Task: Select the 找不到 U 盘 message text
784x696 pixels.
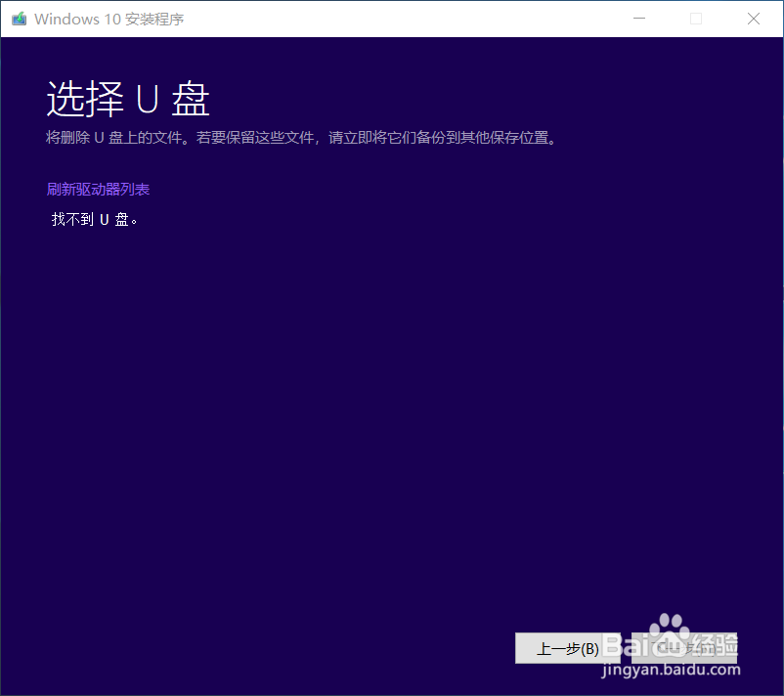Action: pos(95,219)
